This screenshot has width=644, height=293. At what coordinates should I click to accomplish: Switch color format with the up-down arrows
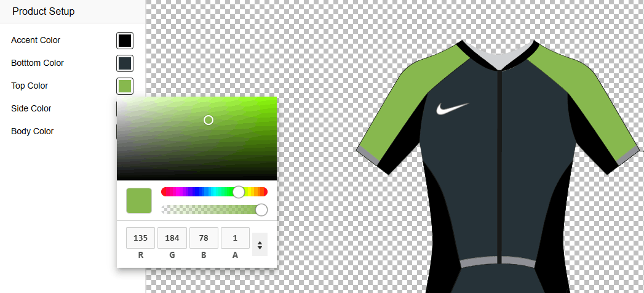pos(260,245)
